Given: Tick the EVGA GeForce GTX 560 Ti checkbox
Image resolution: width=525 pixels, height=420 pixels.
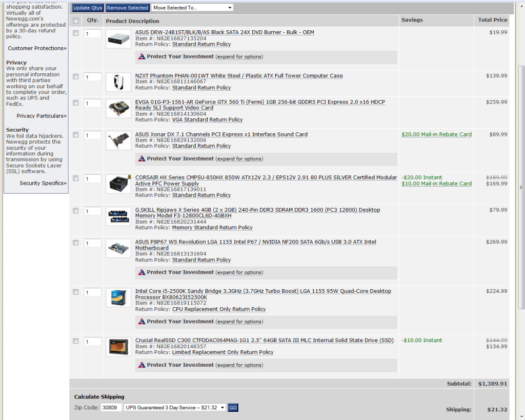Looking at the screenshot, I should tap(76, 103).
